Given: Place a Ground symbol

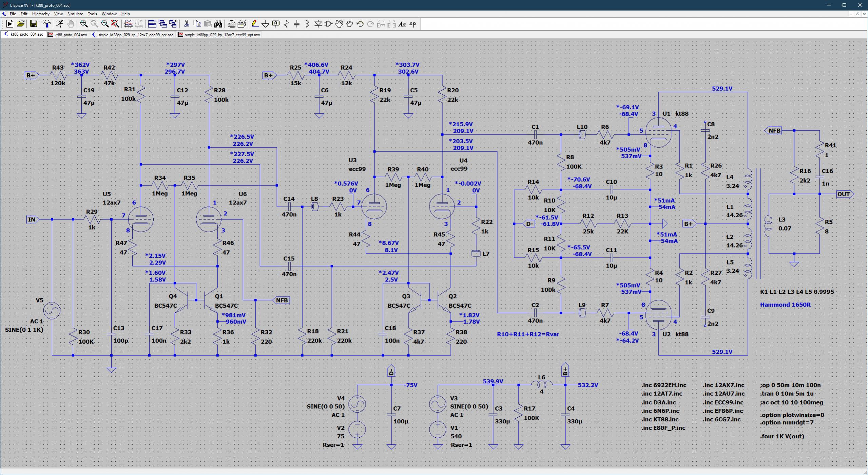Looking at the screenshot, I should [x=266, y=24].
